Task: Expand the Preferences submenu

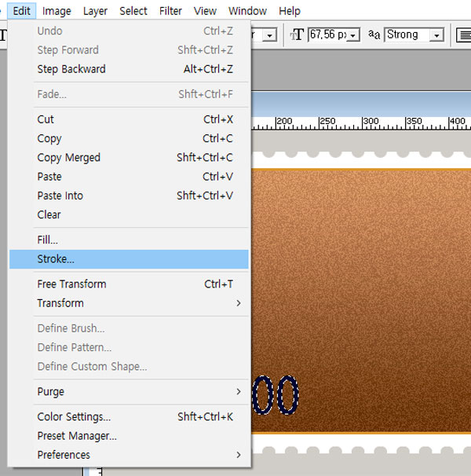Action: click(129, 455)
